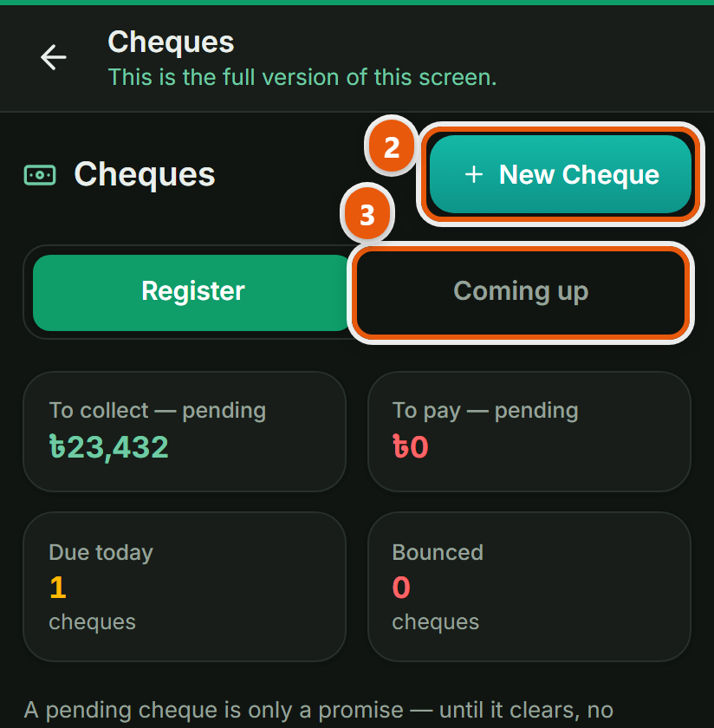The height and width of the screenshot is (728, 714).
Task: Click the plus icon on New Cheque
Action: 474,175
